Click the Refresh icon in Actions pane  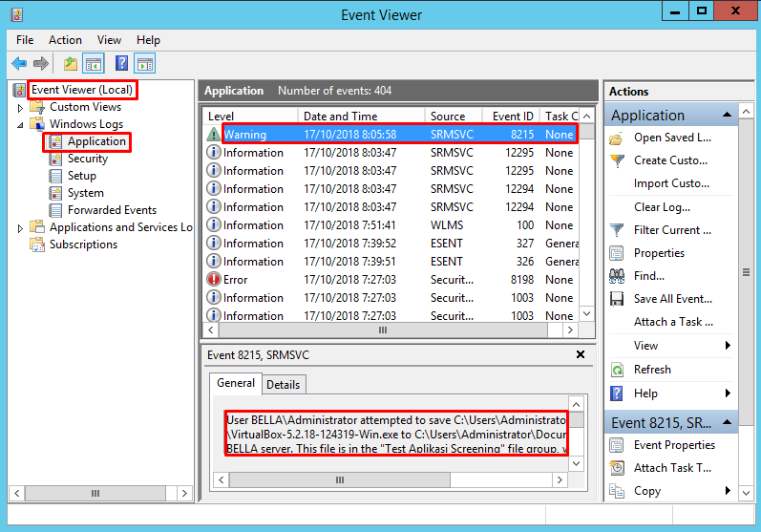click(x=617, y=370)
